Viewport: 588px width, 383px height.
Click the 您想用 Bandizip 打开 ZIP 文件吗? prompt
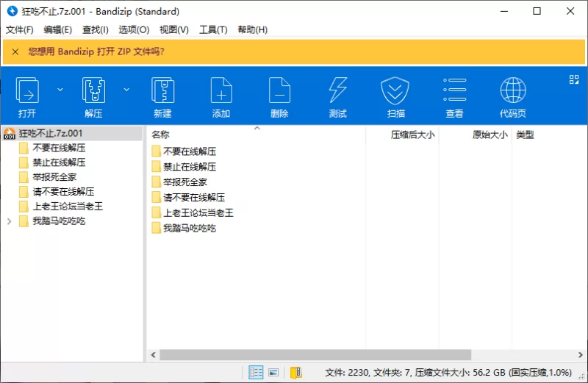click(x=96, y=51)
